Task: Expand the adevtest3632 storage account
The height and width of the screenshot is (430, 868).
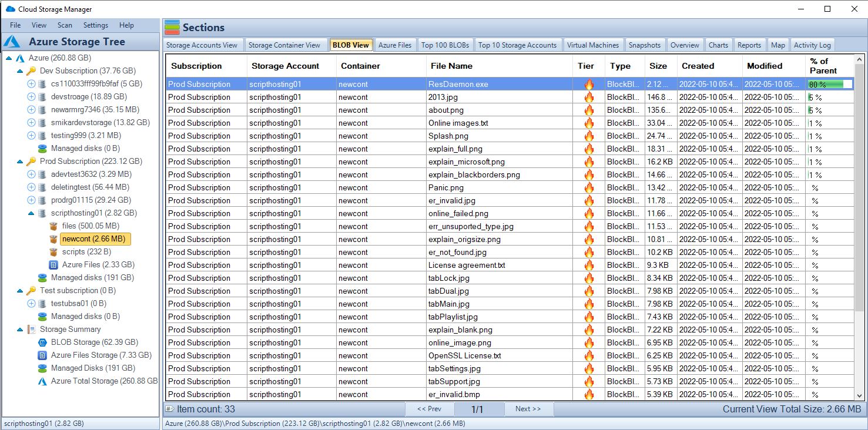Action: (31, 174)
